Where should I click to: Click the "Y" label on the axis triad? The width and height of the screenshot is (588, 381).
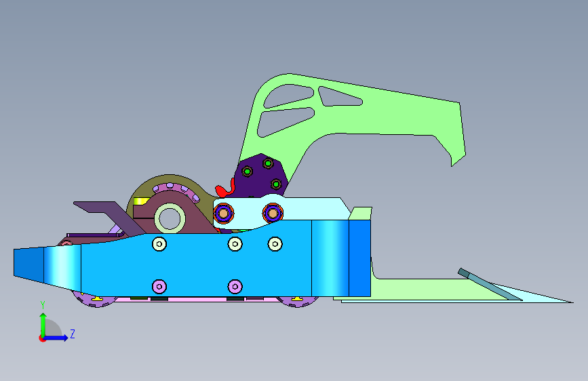[43, 305]
